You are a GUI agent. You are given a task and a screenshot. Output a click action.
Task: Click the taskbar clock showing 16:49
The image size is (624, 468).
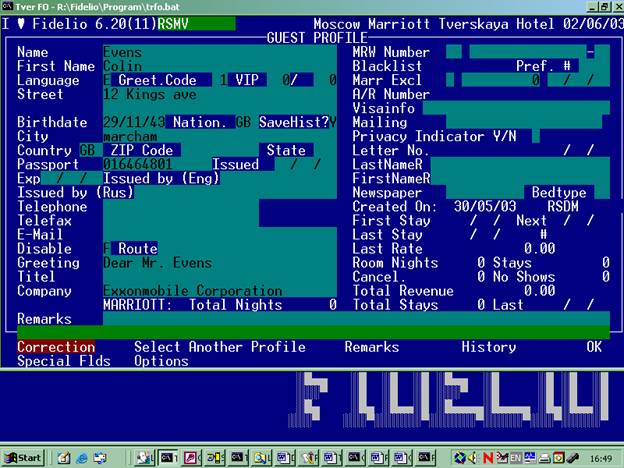point(602,457)
